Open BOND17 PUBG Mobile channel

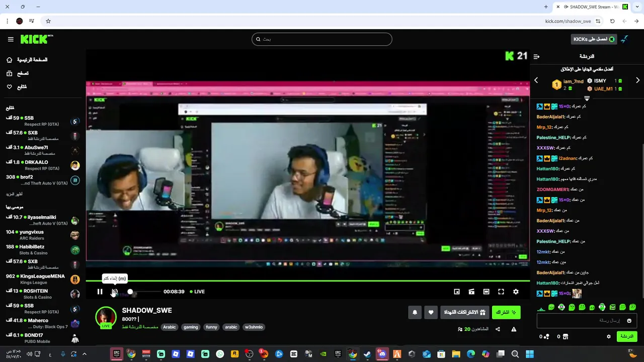pyautogui.click(x=43, y=338)
